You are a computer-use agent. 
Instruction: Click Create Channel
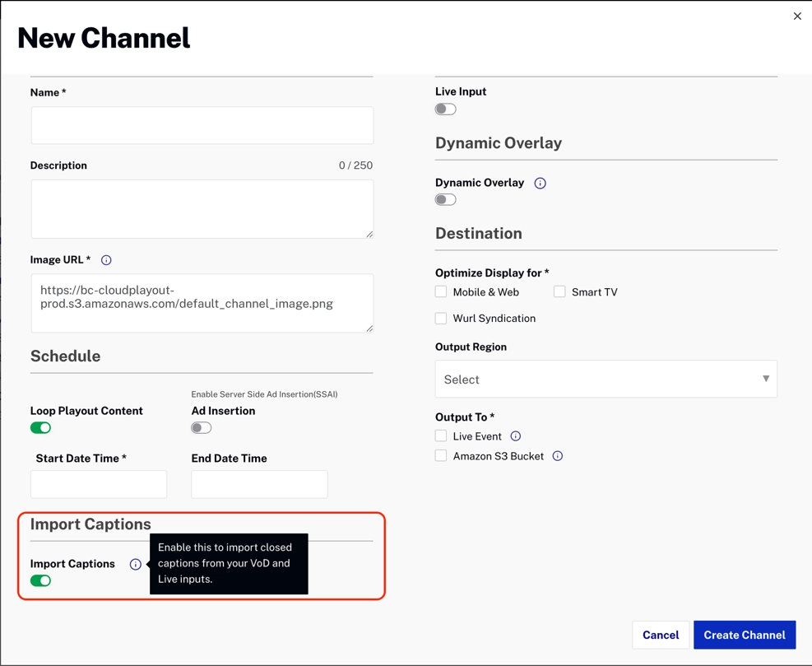(745, 635)
